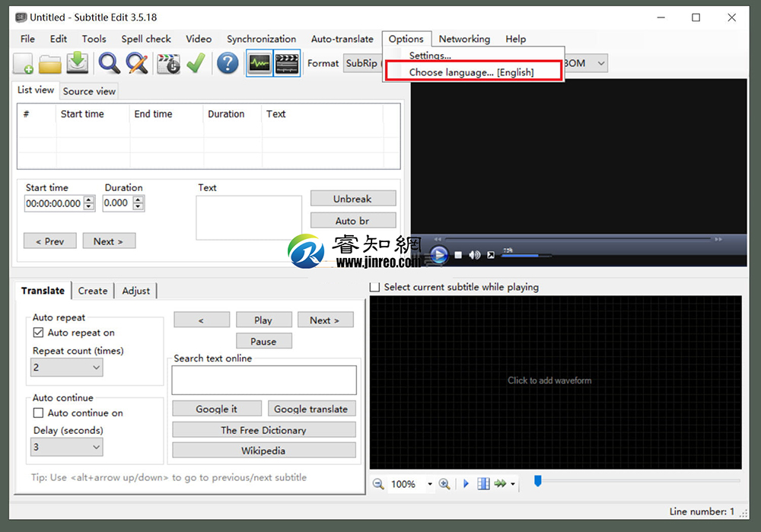The image size is (761, 532).
Task: Open Find with the magnifier icon
Action: [109, 63]
